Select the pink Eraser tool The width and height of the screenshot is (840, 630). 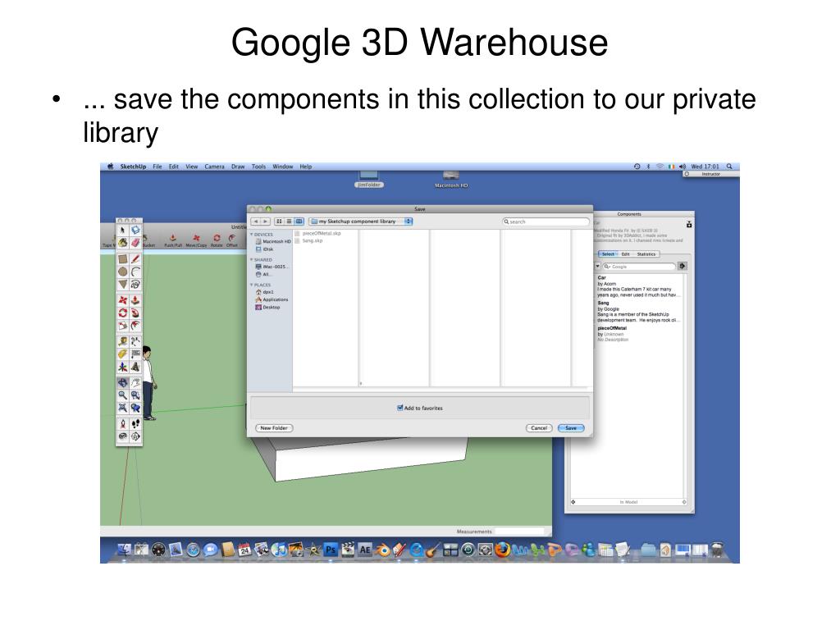click(135, 243)
